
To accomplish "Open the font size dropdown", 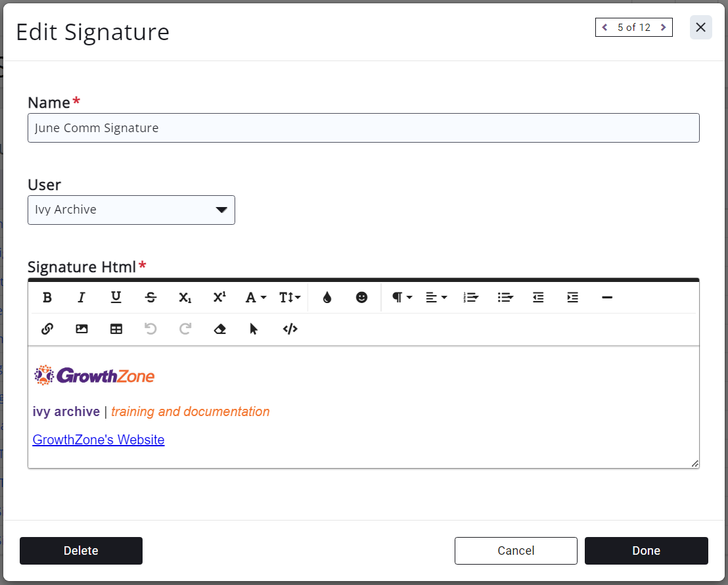I will (x=289, y=298).
